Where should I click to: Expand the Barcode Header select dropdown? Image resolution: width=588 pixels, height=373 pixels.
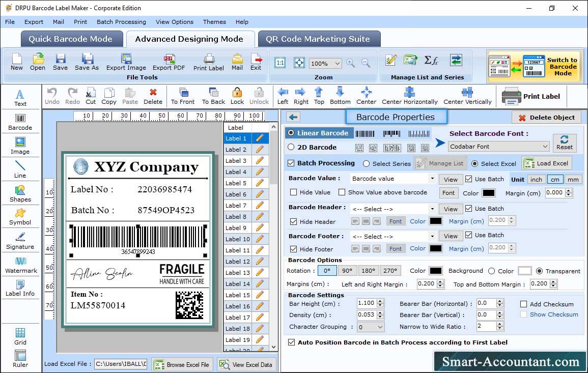coord(432,209)
